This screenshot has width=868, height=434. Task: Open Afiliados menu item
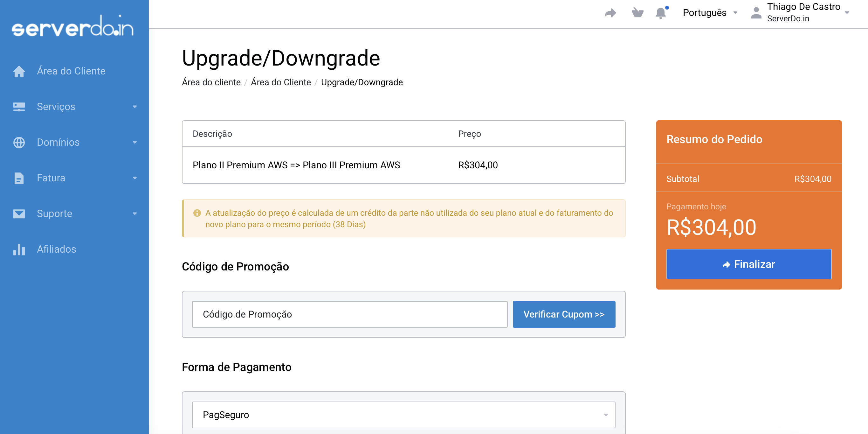pos(56,249)
